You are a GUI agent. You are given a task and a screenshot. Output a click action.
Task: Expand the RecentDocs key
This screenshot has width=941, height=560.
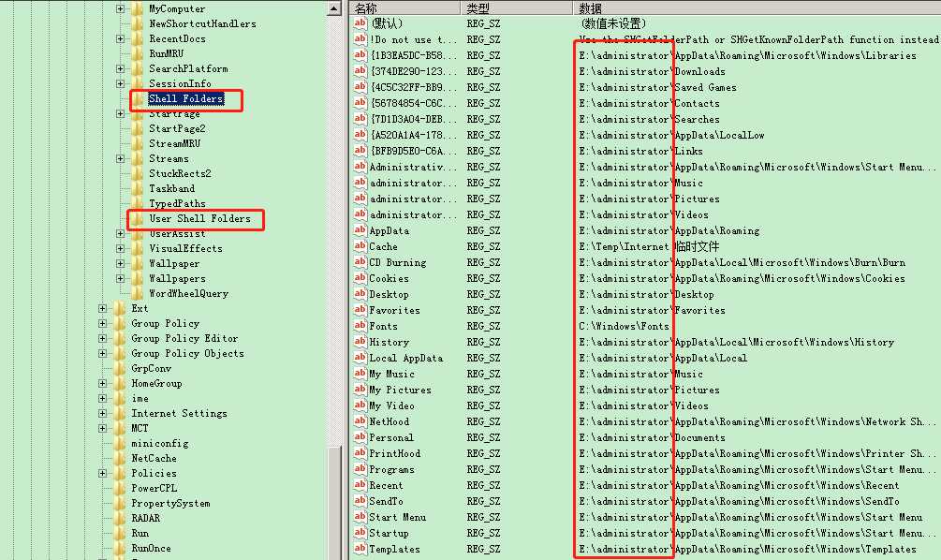(120, 38)
